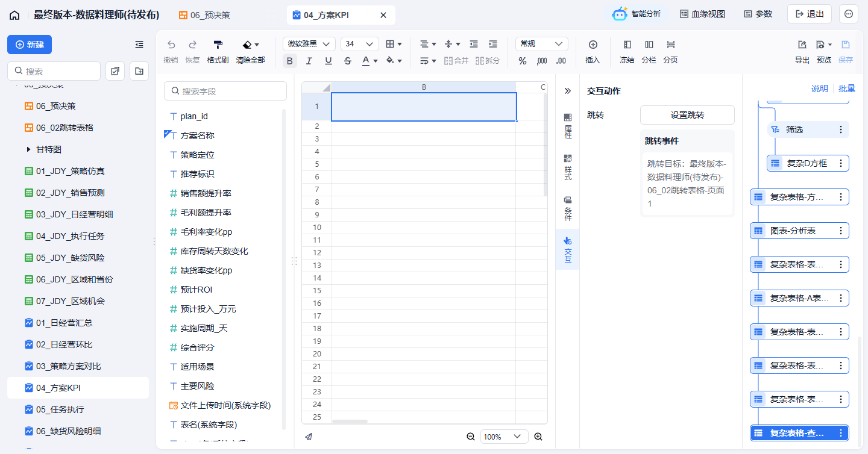Apply italic formatting

309,61
